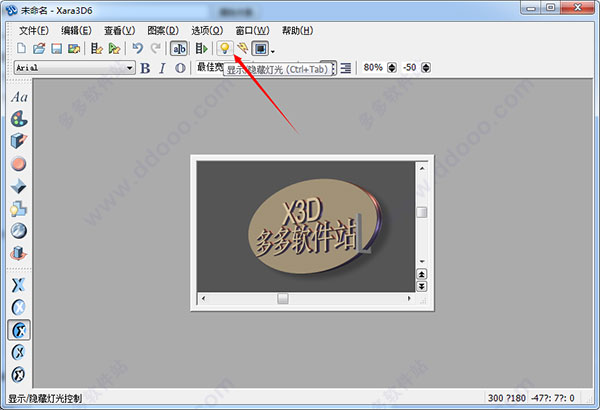The width and height of the screenshot is (600, 410).
Task: Click the greyed redo arrow
Action: [155, 49]
